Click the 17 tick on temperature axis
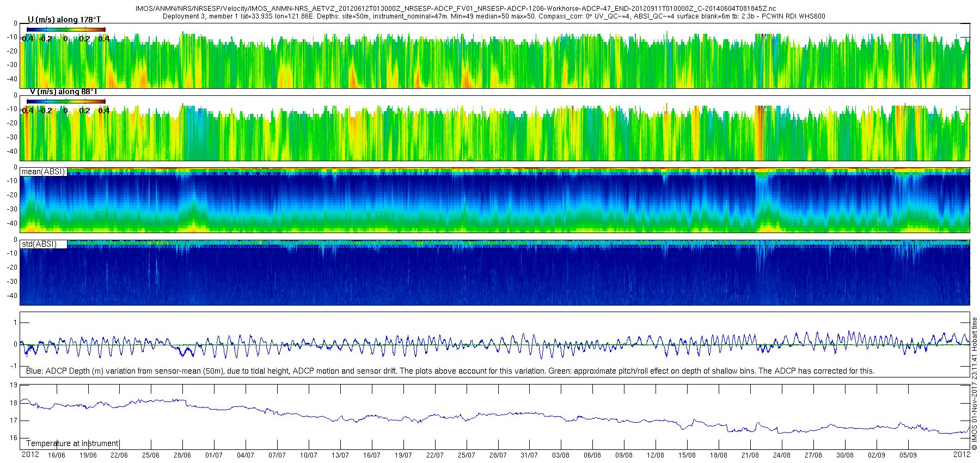 14,421
